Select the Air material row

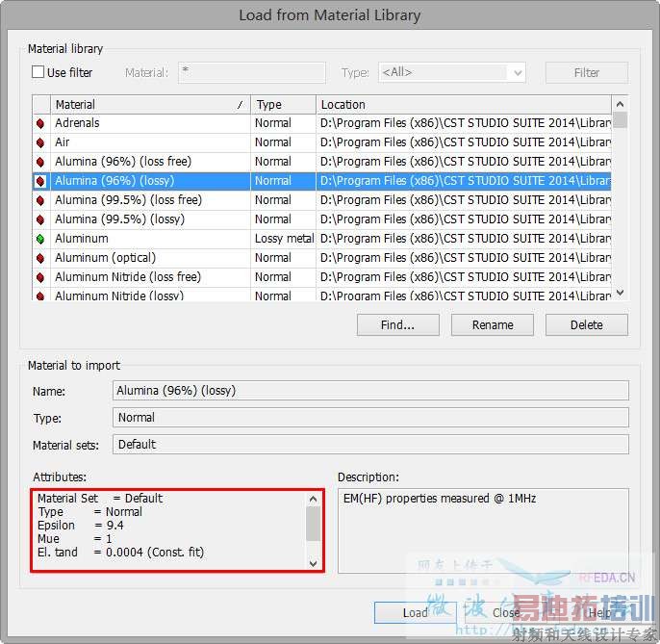click(x=321, y=142)
